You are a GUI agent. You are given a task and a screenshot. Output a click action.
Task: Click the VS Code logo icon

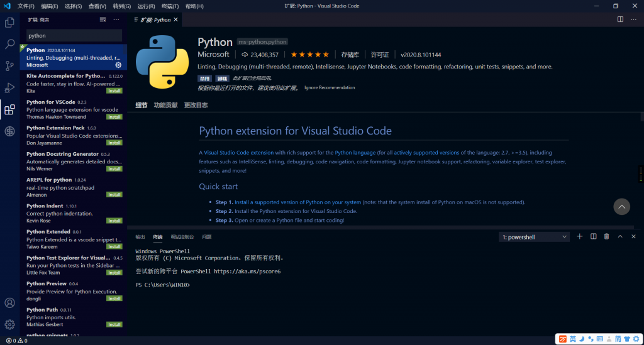point(7,6)
